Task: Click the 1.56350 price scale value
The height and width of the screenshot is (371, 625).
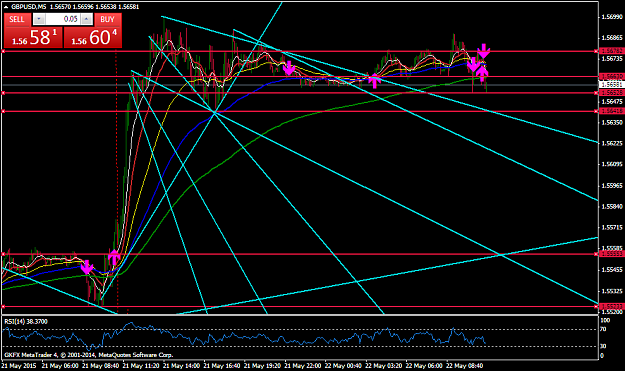Action: (x=612, y=122)
